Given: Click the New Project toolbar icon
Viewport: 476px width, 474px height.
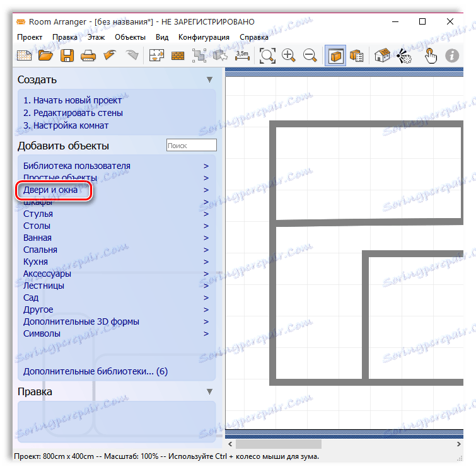Looking at the screenshot, I should pos(25,56).
